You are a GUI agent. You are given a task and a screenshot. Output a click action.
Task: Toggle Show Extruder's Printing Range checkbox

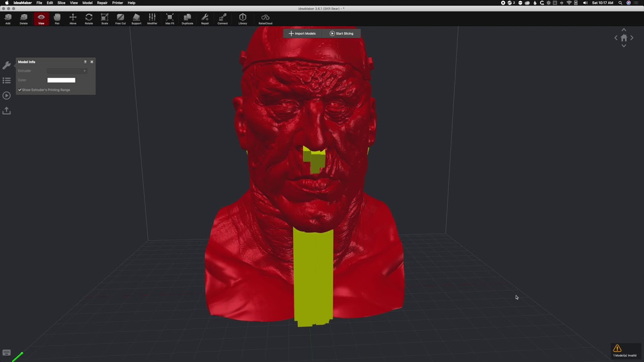[20, 90]
